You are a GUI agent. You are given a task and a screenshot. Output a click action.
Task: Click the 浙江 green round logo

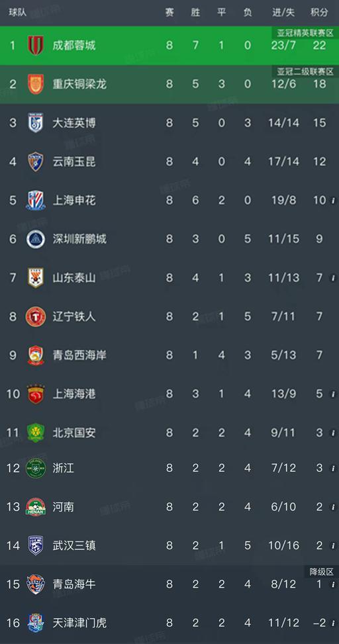[36, 468]
